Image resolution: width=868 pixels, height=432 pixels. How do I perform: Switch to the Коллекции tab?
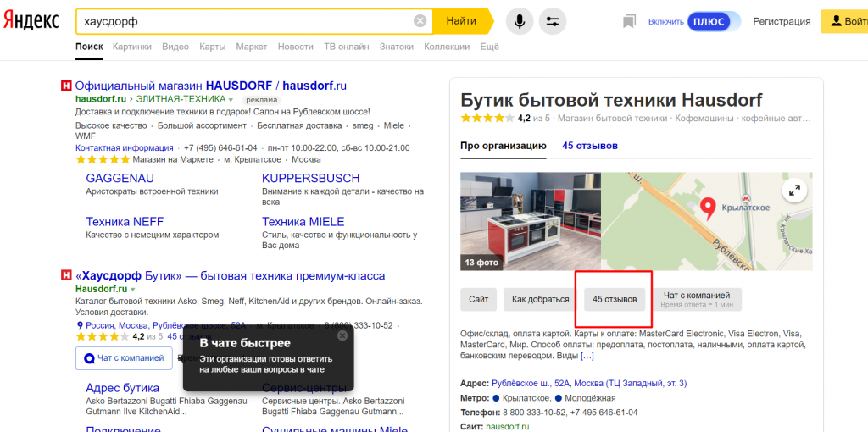point(447,47)
